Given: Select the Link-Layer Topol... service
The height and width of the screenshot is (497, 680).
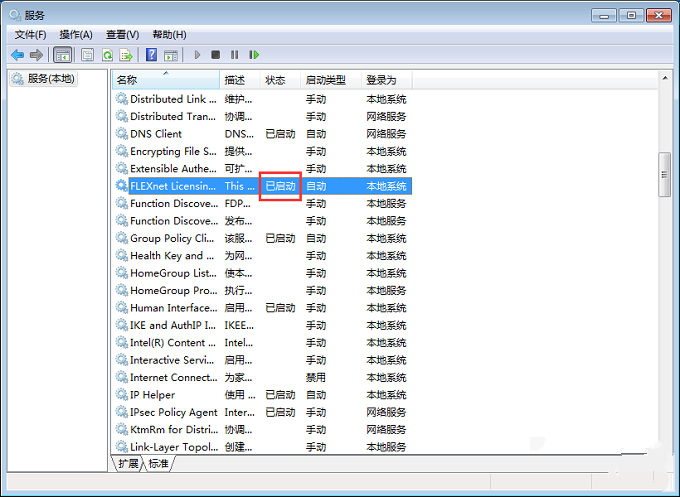Looking at the screenshot, I should coord(262,446).
